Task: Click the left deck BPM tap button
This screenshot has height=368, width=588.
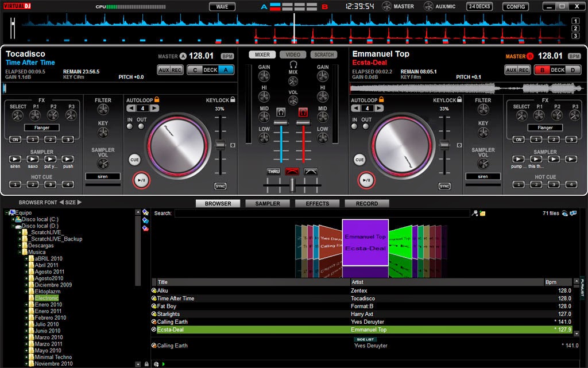Action: coord(227,56)
